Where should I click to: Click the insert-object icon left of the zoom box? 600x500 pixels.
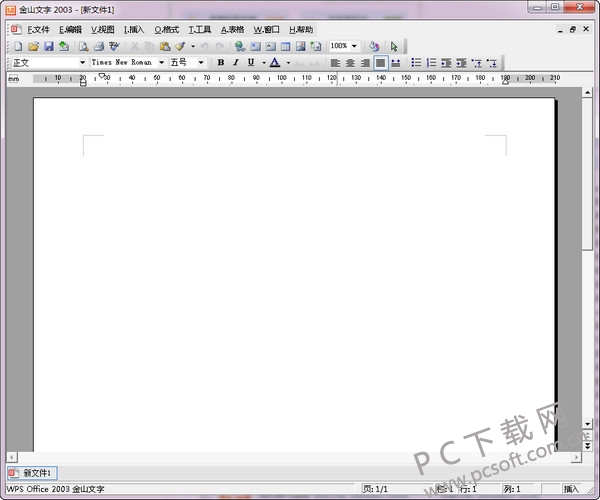pos(316,46)
